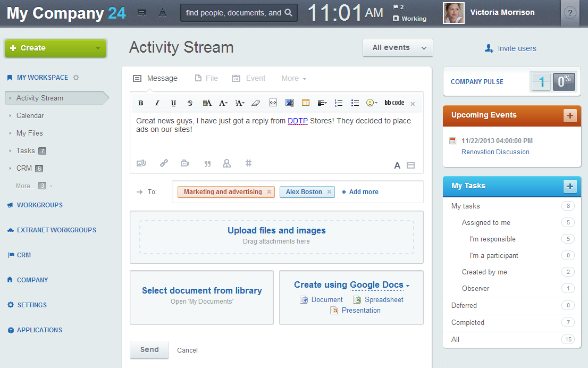
Task: Click the insert video camera icon
Action: click(x=185, y=163)
